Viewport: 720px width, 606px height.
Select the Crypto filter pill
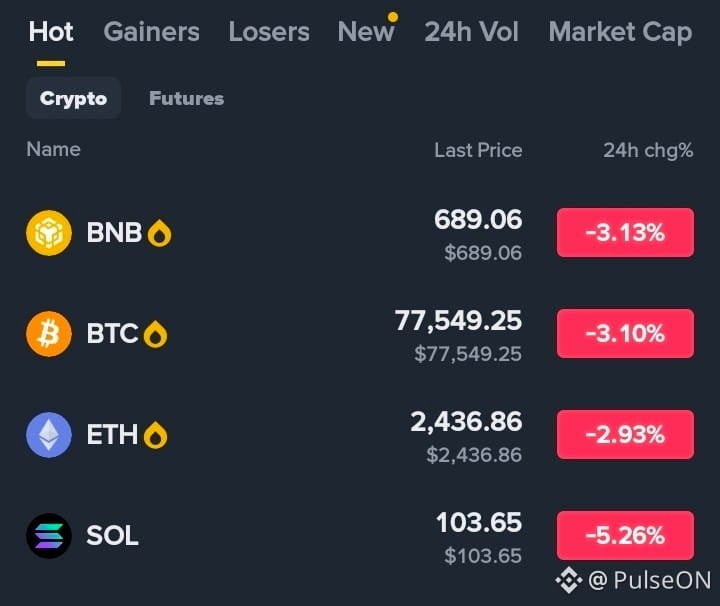(x=73, y=98)
